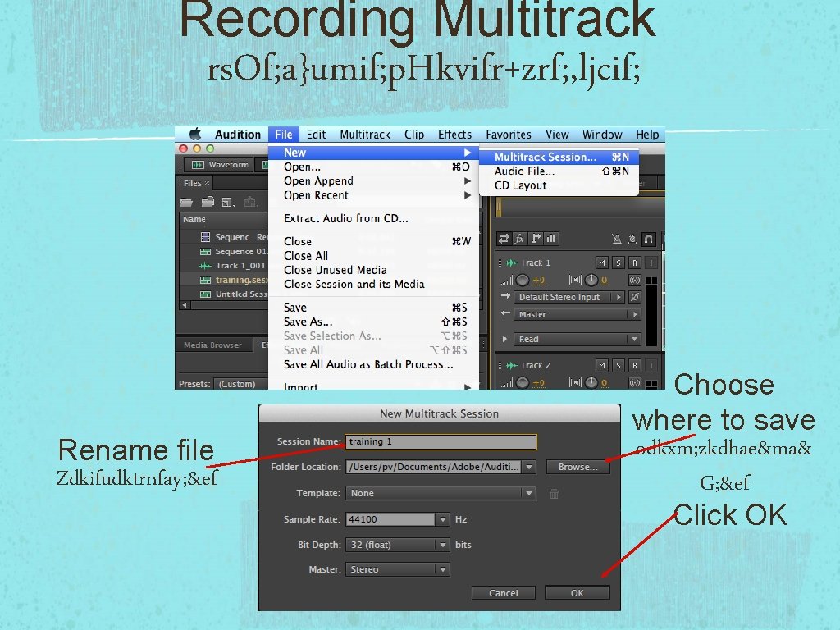The height and width of the screenshot is (630, 840).
Task: Click the Name column header
Action: pyautogui.click(x=223, y=219)
